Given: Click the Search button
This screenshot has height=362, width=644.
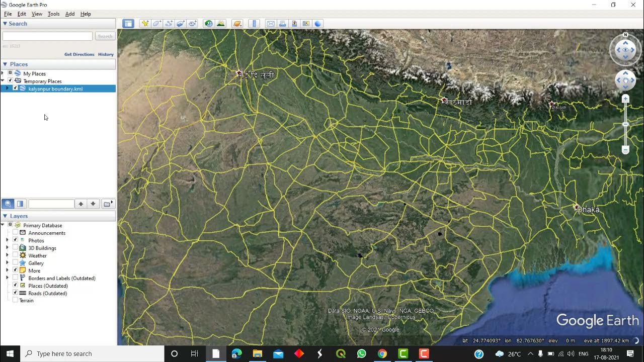Looking at the screenshot, I should [x=105, y=36].
